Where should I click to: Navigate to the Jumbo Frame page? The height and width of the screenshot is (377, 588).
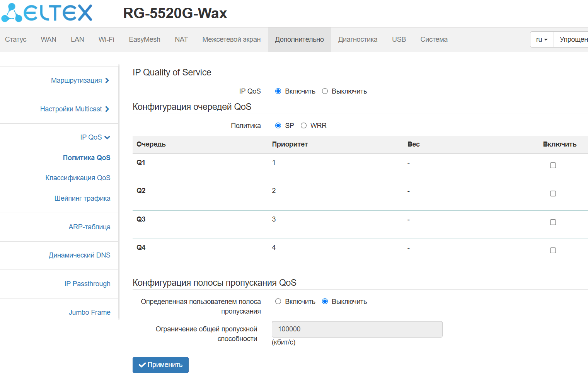tap(89, 312)
